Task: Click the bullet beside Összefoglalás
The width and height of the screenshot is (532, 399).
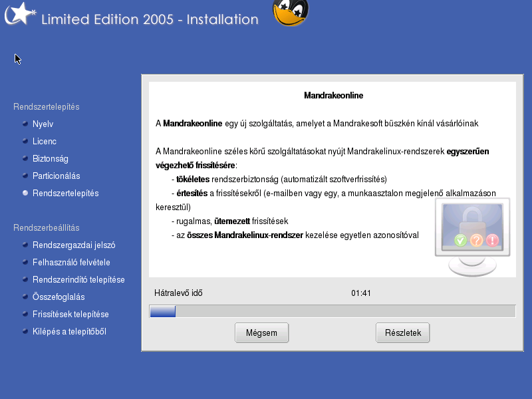Action: [25, 297]
